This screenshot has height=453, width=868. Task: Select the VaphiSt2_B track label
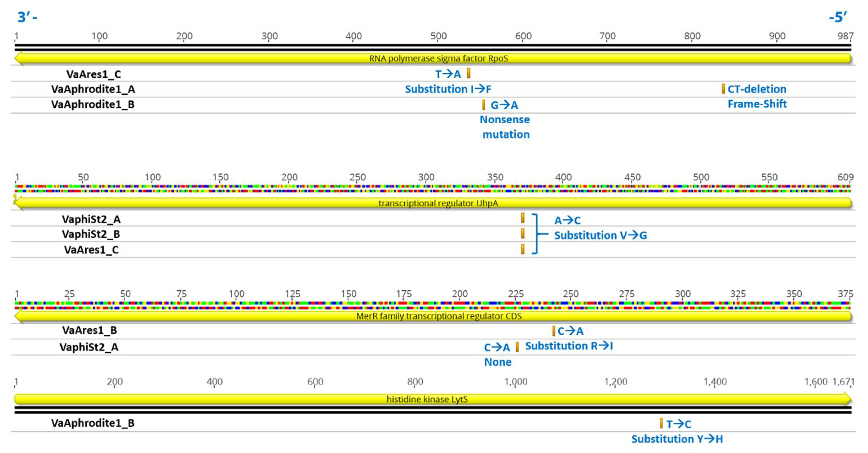point(91,234)
